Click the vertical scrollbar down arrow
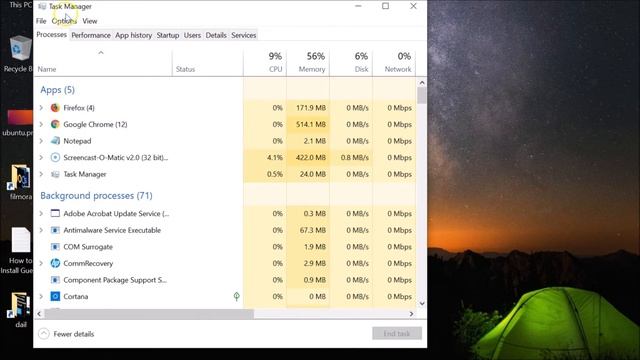This screenshot has height=360, width=640. 422,303
